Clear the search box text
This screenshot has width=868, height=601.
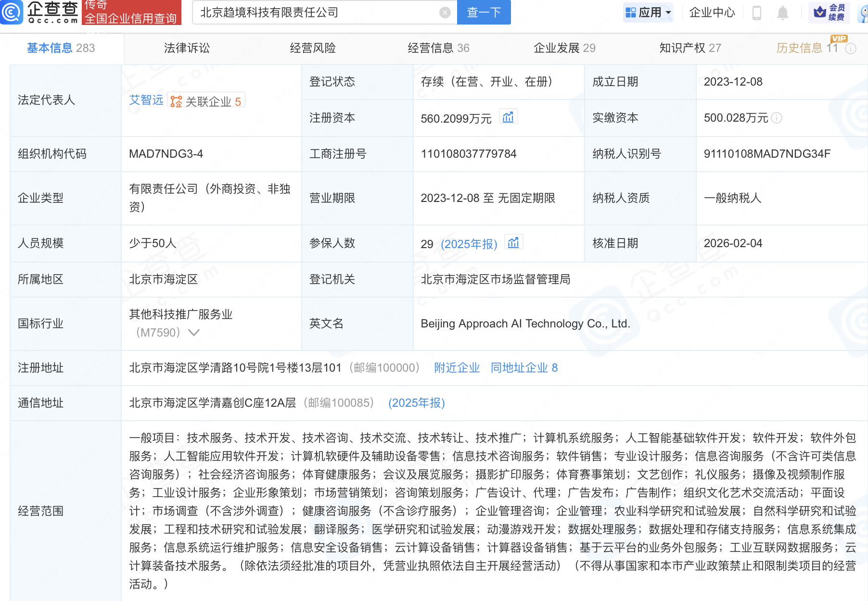[x=445, y=13]
